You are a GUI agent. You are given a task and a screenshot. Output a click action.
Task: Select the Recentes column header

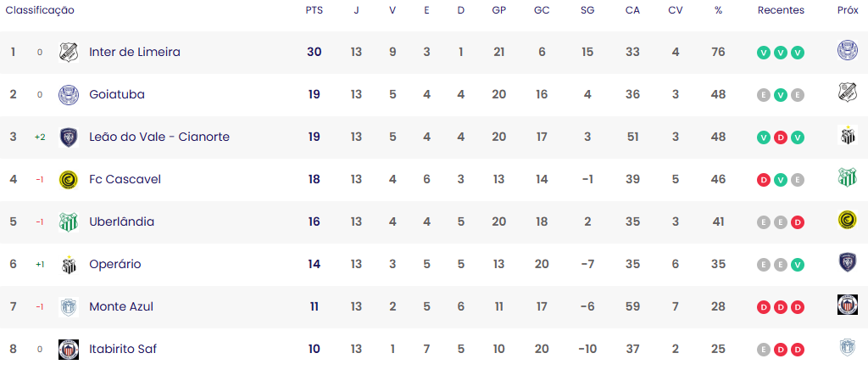tap(781, 10)
